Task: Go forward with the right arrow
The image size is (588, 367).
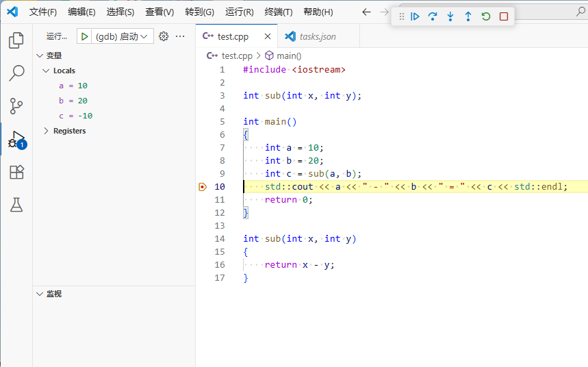Action: pos(384,12)
